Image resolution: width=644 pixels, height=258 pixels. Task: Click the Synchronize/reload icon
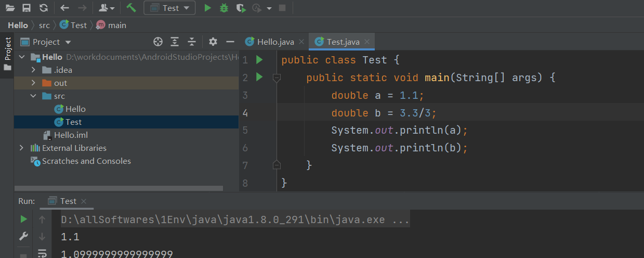44,8
